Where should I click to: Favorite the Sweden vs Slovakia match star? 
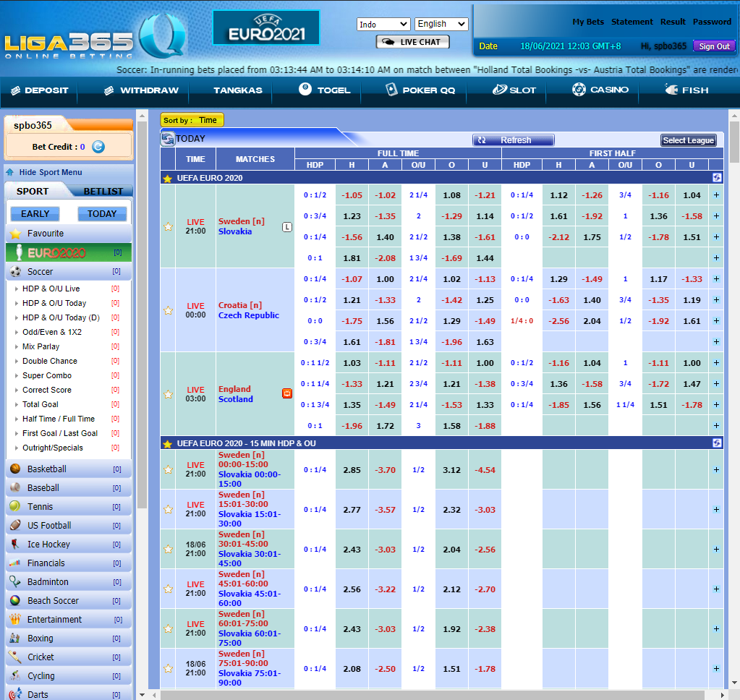pyautogui.click(x=168, y=226)
